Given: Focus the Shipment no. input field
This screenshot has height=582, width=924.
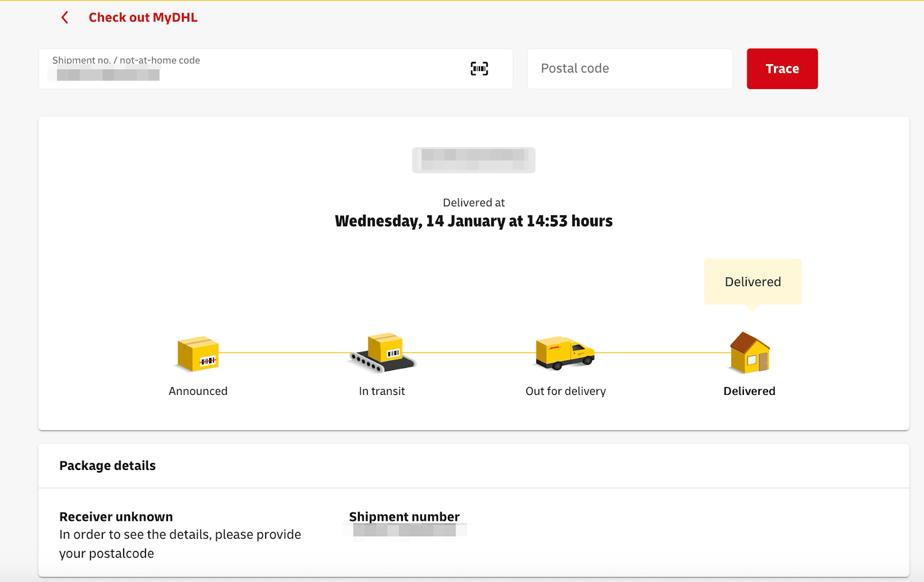Looking at the screenshot, I should [x=276, y=69].
